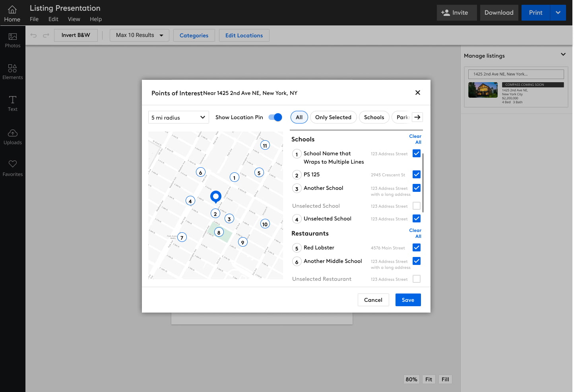574x392 pixels.
Task: Select the Schools filter tab
Action: (374, 118)
